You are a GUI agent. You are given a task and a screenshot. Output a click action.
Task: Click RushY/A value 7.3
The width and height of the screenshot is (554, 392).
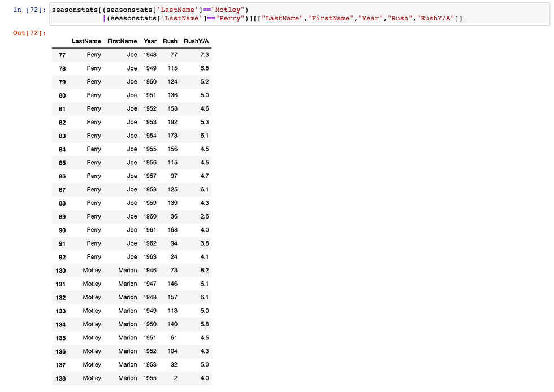pyautogui.click(x=205, y=55)
